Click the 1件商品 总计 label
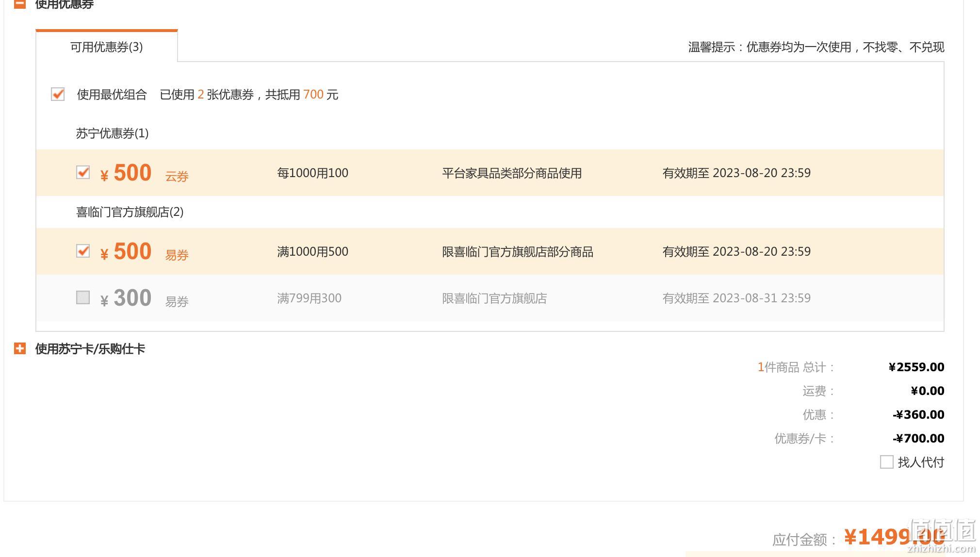980x557 pixels. coord(796,367)
